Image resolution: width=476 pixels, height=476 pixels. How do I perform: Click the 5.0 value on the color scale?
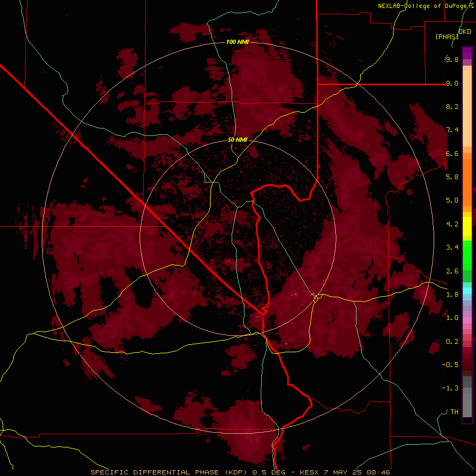pyautogui.click(x=452, y=200)
